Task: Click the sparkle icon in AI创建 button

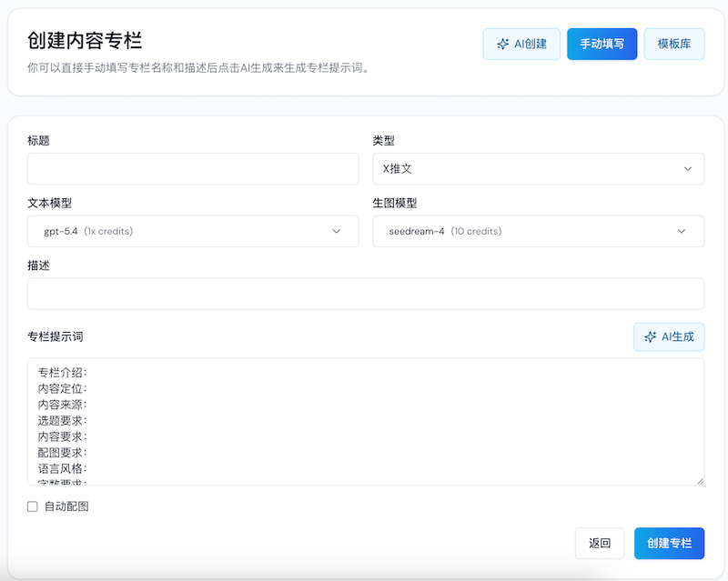Action: (503, 44)
